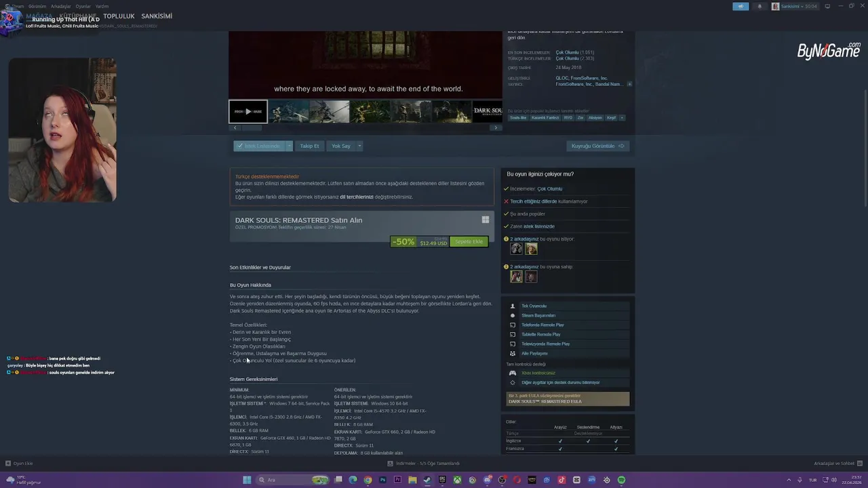The width and height of the screenshot is (868, 488).
Task: Open the DARK SOULS logo thumbnail
Action: 488,111
